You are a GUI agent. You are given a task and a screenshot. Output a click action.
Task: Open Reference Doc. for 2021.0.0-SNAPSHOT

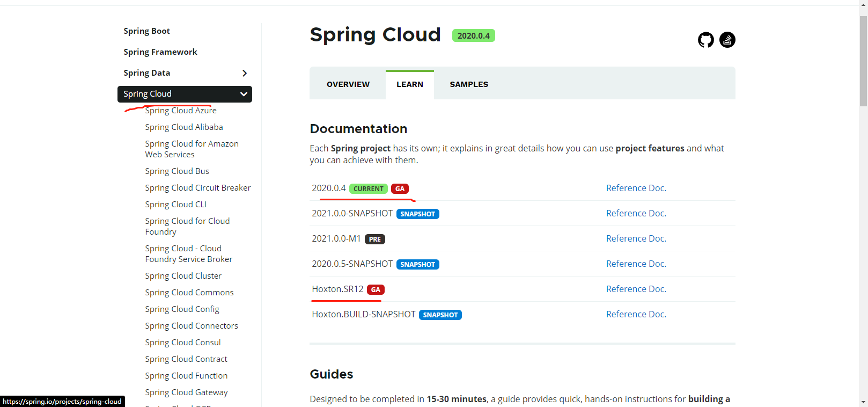point(636,213)
